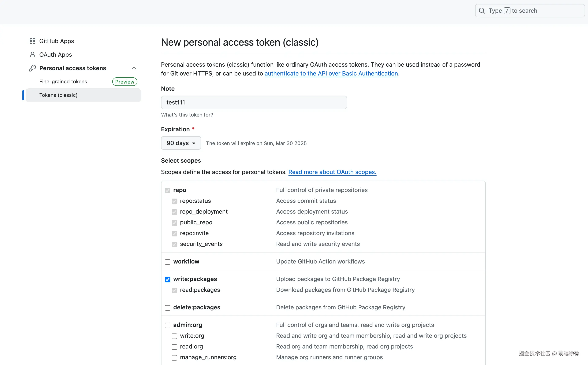The image size is (588, 365).
Task: Select the manage_runners:org checkbox
Action: pos(174,358)
